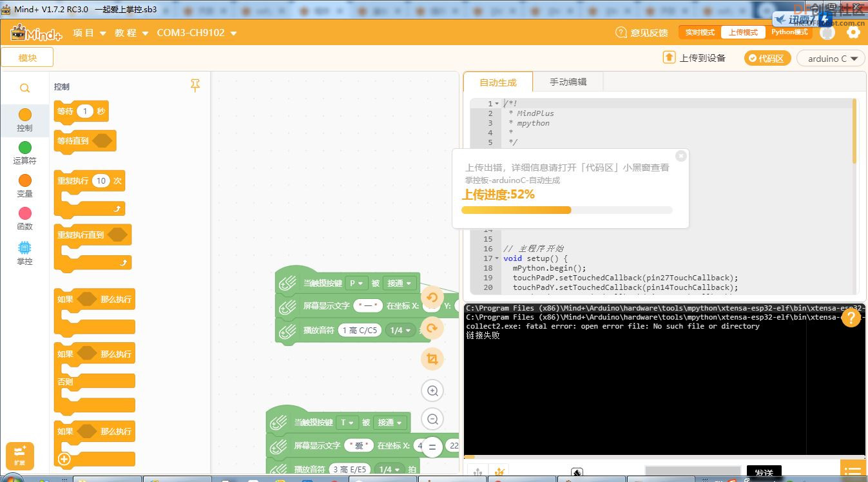
Task: Close the upload progress popup
Action: (680, 156)
